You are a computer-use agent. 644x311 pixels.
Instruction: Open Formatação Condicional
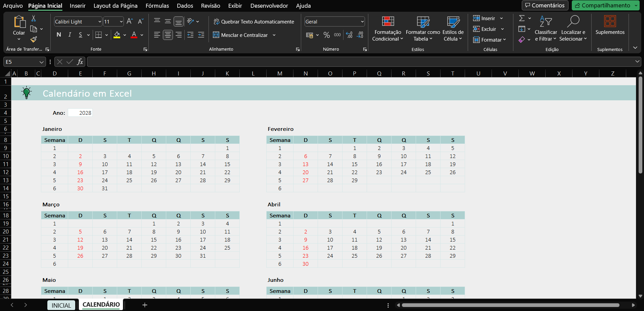pos(387,29)
